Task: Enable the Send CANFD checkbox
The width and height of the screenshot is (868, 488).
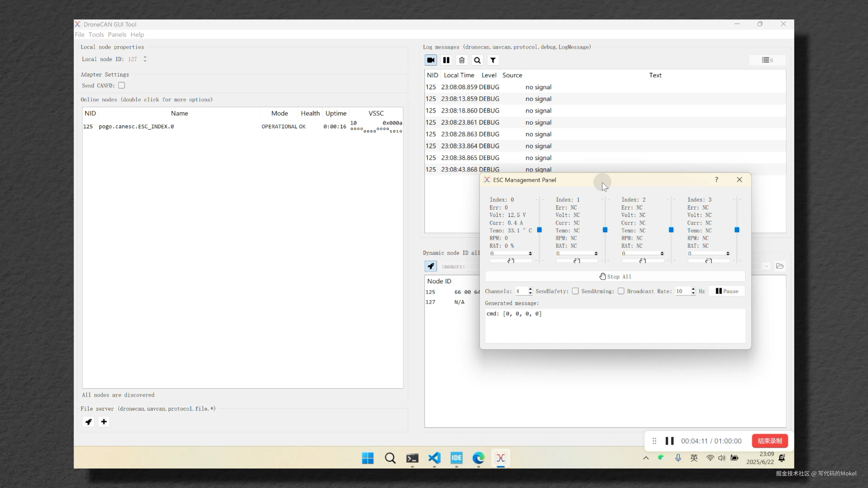Action: (x=122, y=86)
